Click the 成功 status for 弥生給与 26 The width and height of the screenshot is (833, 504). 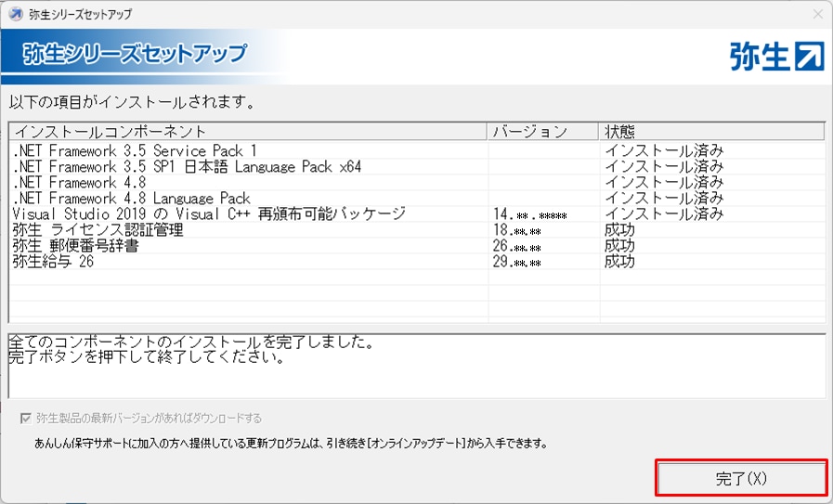[x=619, y=262]
